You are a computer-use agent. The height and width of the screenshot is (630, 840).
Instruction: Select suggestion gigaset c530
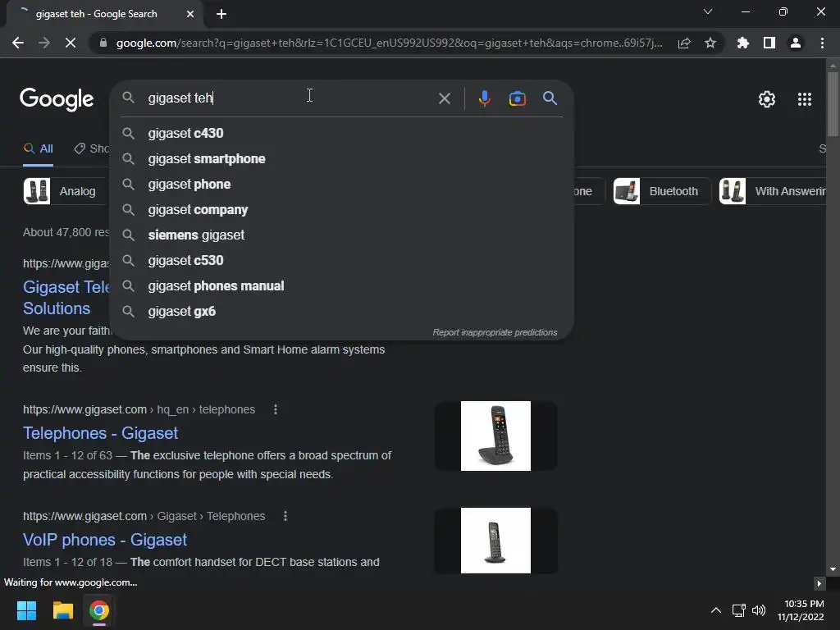(342, 261)
